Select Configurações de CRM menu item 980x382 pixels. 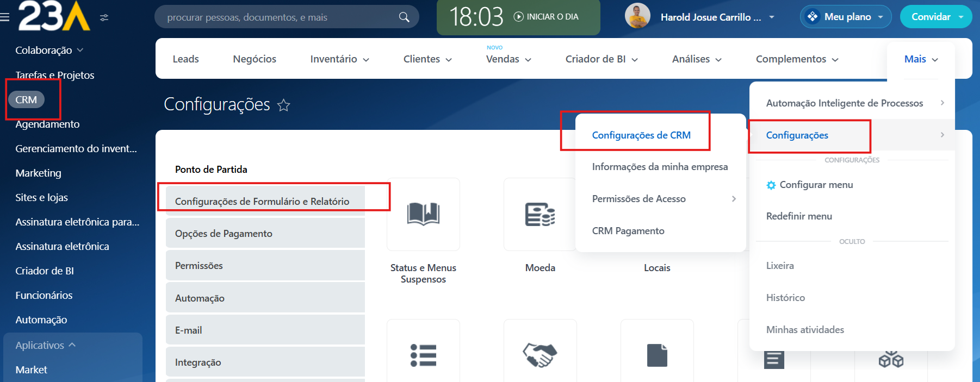click(641, 135)
